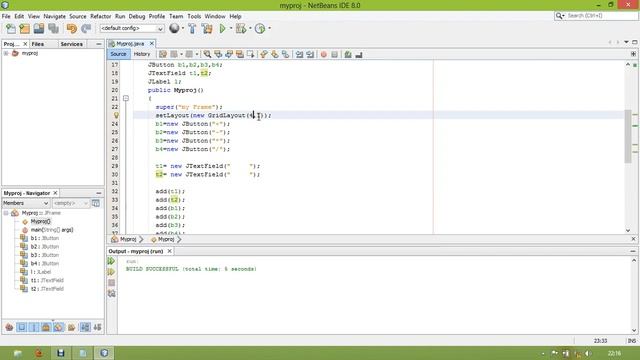Click the editor vertical scrollbar thumb
This screenshot has height=360, width=640.
click(628, 136)
